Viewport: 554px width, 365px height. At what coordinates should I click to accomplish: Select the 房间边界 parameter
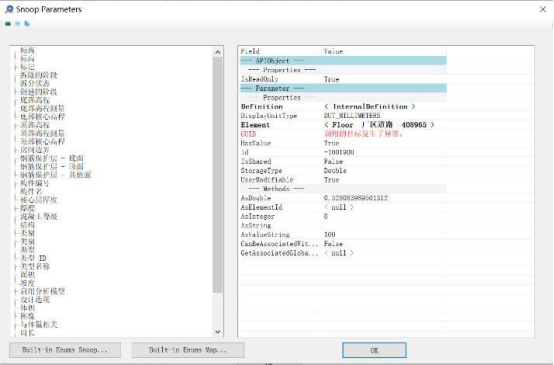tap(35, 150)
